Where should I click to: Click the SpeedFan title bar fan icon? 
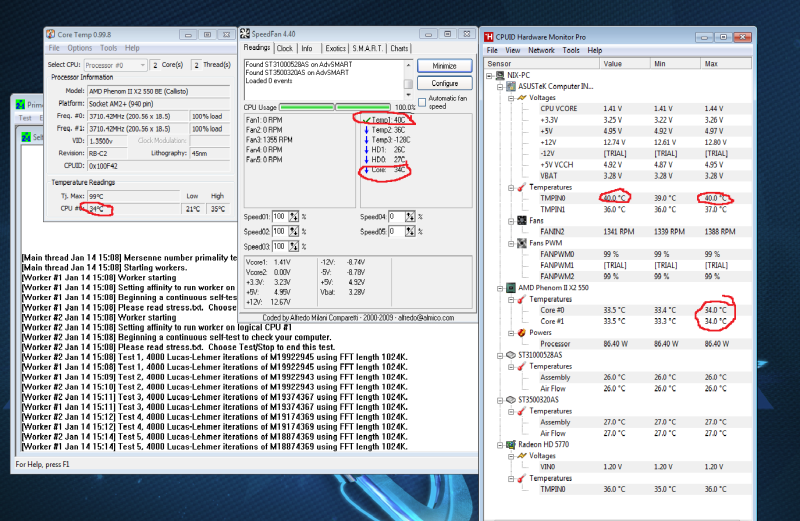[x=245, y=34]
